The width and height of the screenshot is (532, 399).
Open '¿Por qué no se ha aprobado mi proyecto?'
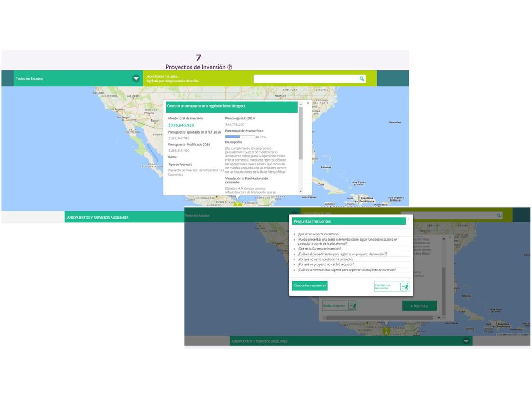coord(325,259)
